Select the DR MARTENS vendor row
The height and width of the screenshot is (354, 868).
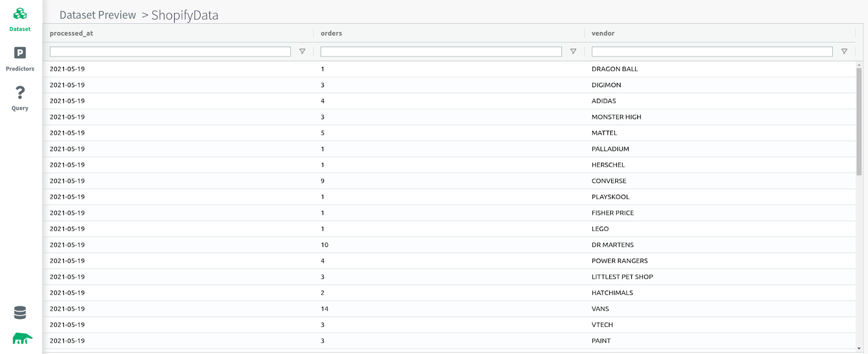coord(612,245)
